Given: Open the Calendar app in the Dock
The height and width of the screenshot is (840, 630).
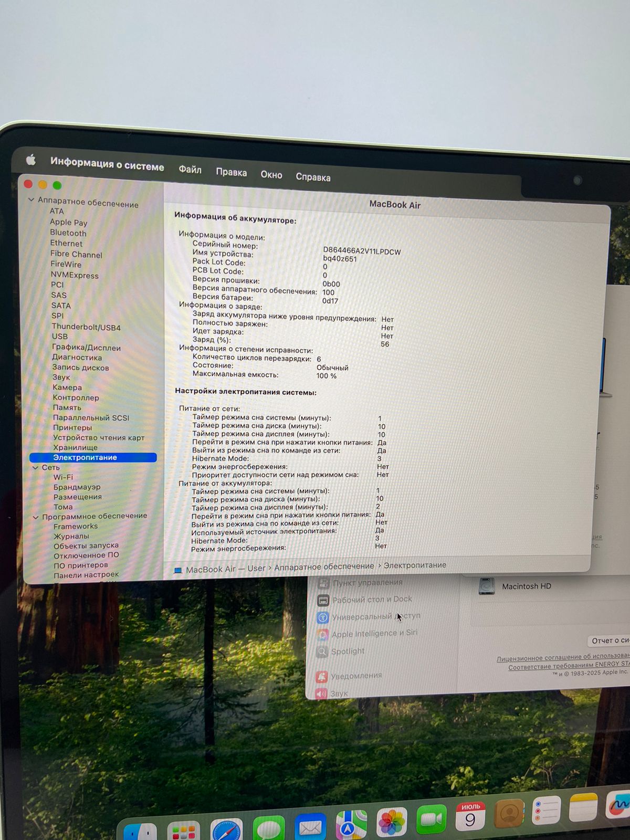Looking at the screenshot, I should [x=470, y=816].
